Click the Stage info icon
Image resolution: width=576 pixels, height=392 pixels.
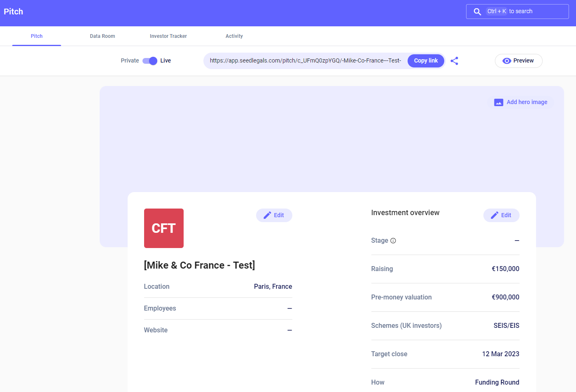(393, 241)
